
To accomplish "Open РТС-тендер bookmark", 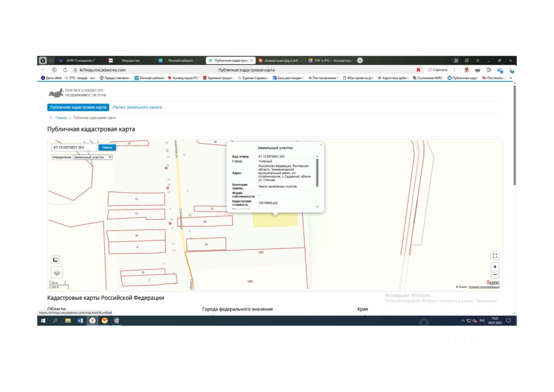I will pos(81,78).
